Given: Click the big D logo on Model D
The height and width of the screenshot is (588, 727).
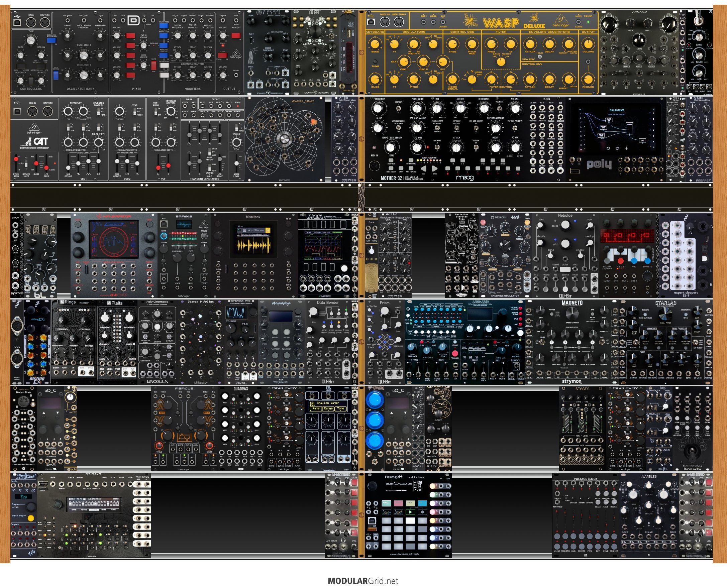Looking at the screenshot, I should [134, 21].
